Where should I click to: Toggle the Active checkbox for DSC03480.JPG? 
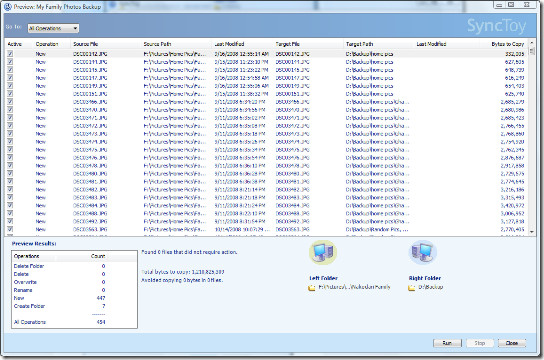tap(10, 173)
